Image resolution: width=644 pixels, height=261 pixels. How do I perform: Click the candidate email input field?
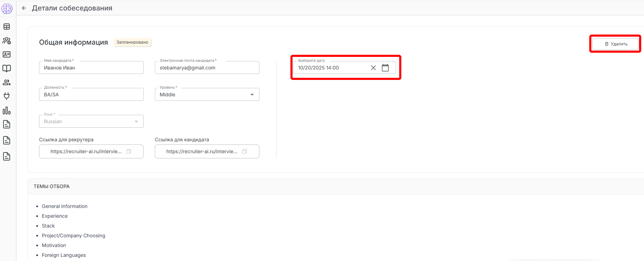[207, 68]
